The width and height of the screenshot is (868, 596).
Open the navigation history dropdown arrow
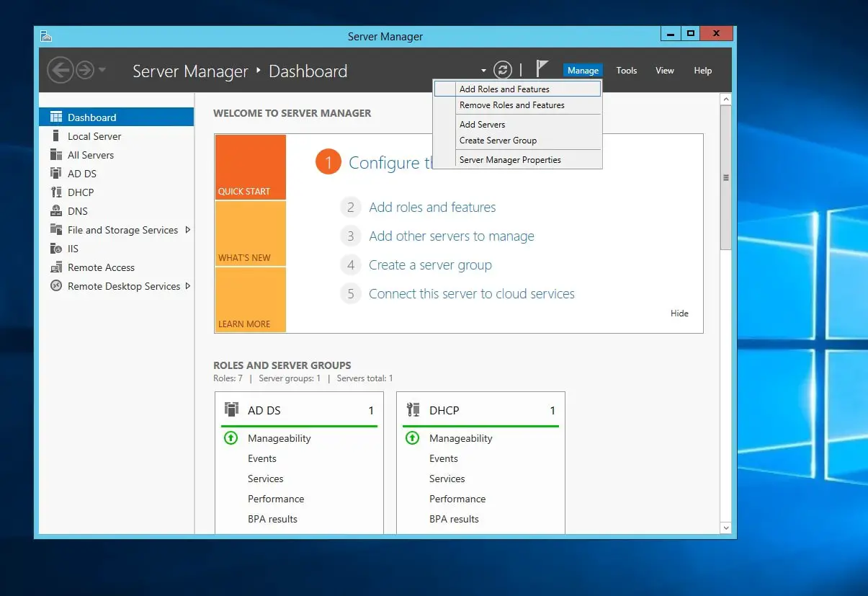[x=102, y=71]
